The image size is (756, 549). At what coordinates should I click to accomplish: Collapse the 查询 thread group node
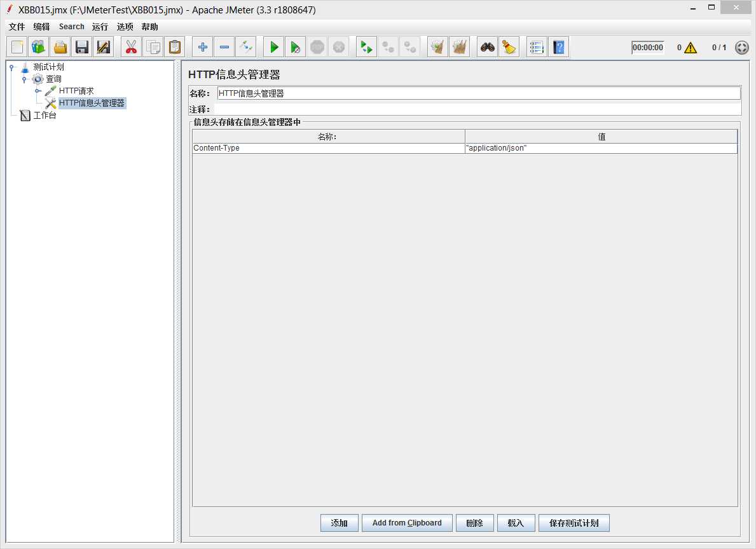tap(24, 79)
